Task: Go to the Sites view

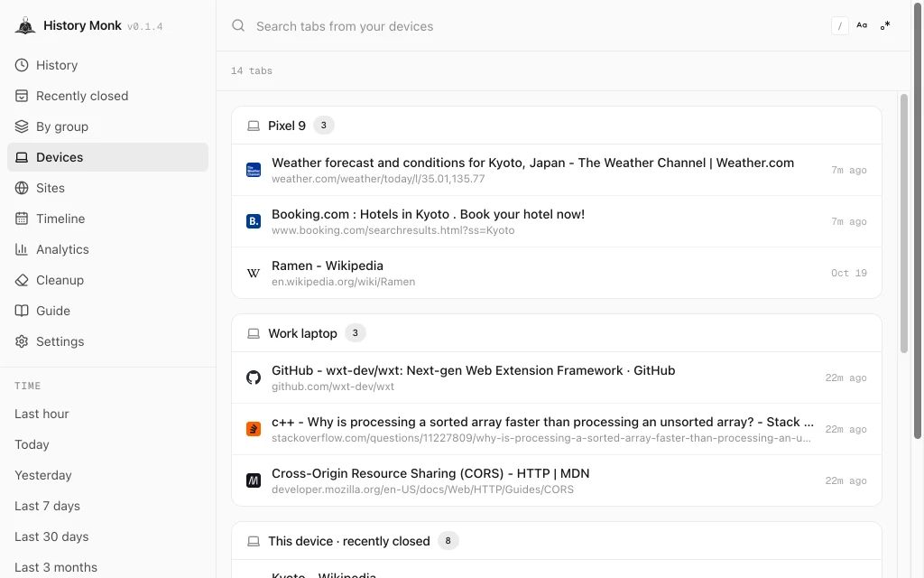Action: tap(108, 188)
